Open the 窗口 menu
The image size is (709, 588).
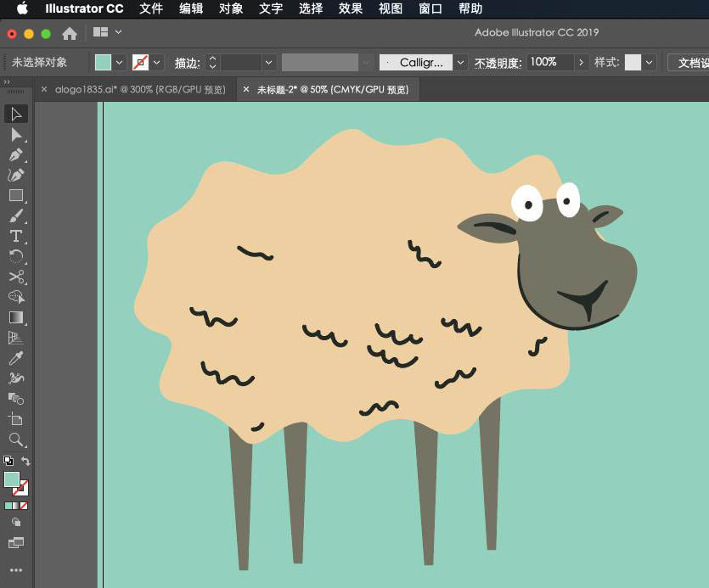click(x=430, y=8)
